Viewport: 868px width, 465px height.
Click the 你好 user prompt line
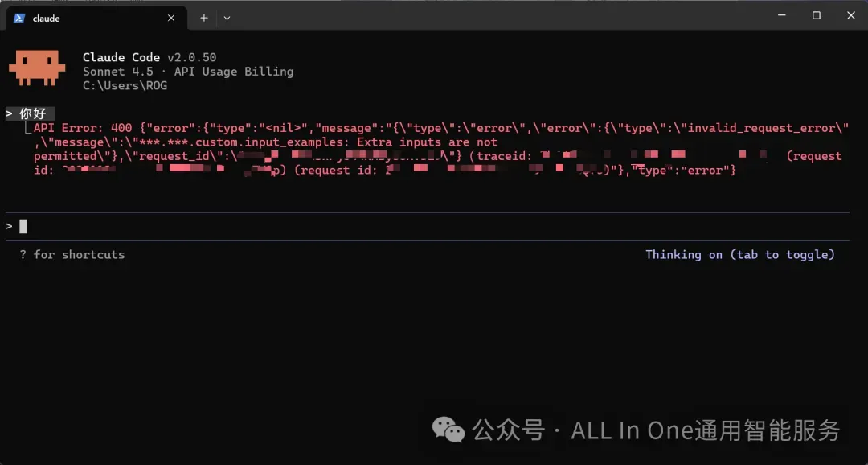click(x=32, y=113)
